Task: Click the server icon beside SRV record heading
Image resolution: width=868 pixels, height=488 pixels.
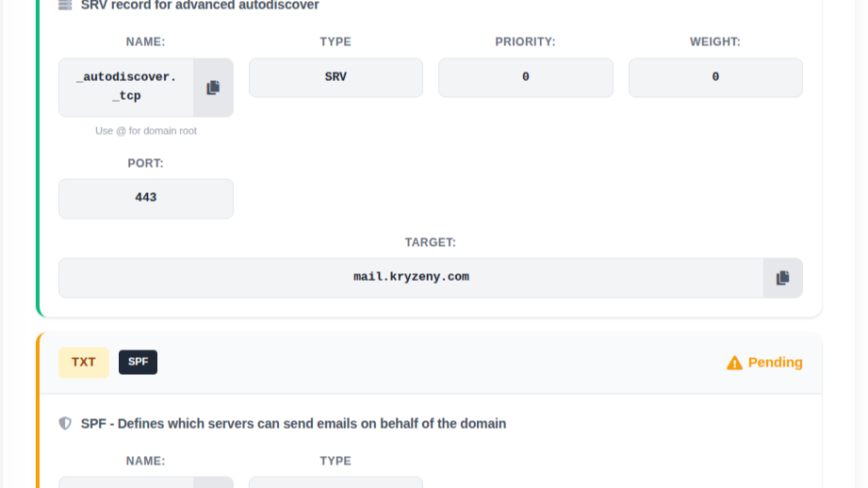Action: (x=65, y=5)
